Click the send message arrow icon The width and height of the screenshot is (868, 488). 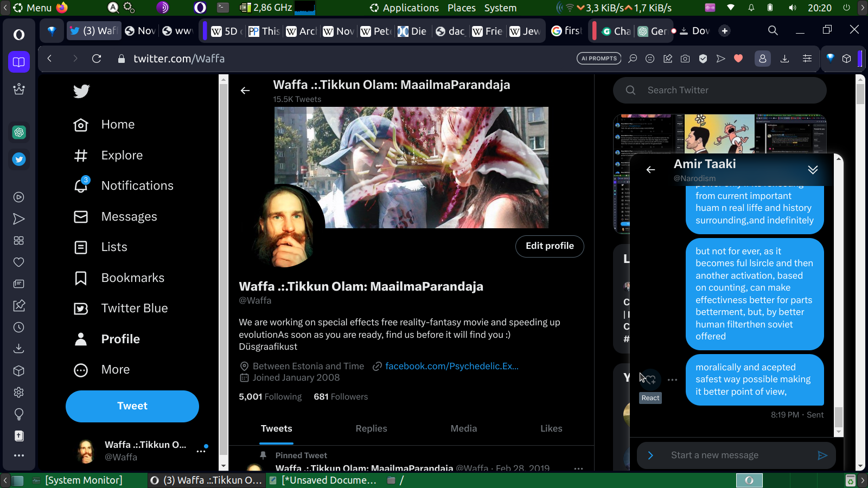(822, 455)
